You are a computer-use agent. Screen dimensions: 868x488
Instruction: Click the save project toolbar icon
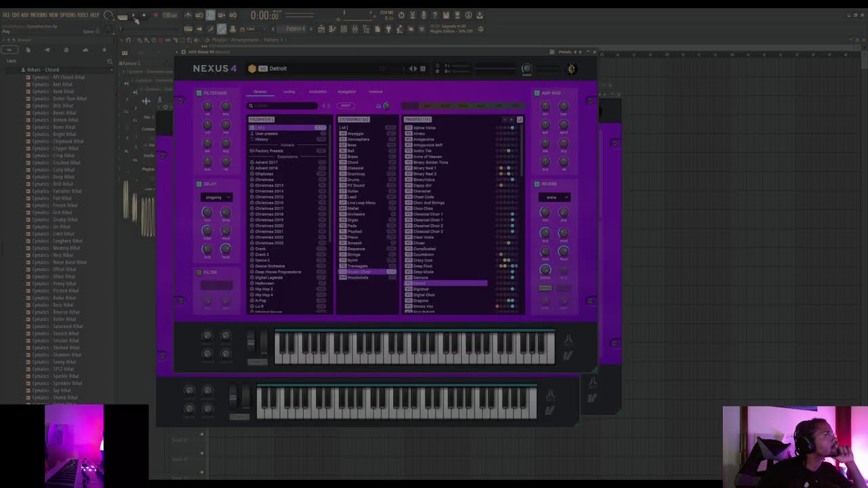[446, 15]
